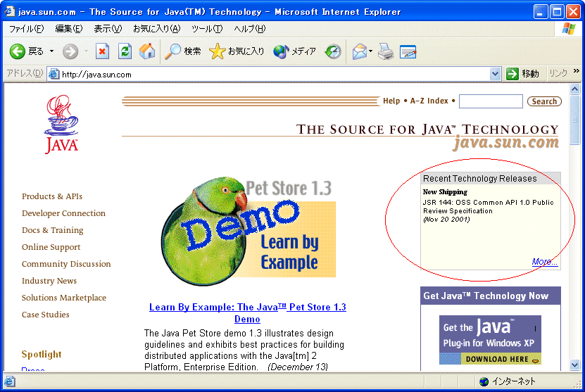
Task: Click the site search text box
Action: click(491, 101)
